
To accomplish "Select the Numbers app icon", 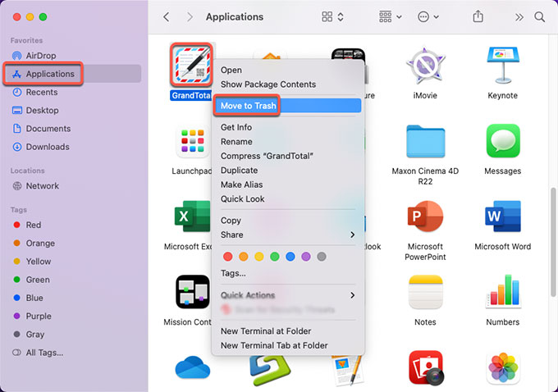I will [503, 291].
